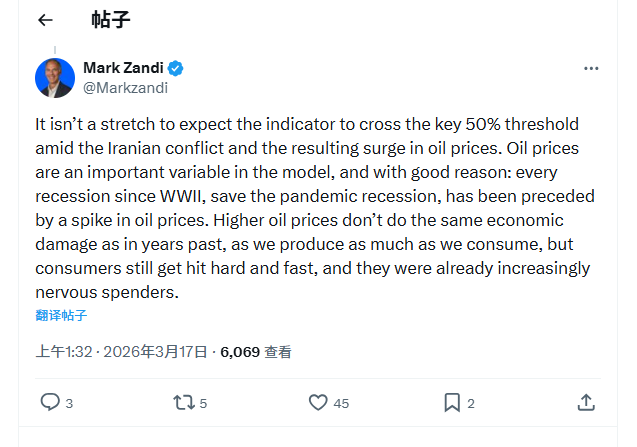Click the repost arrows icon
637x447 pixels.
(183, 402)
